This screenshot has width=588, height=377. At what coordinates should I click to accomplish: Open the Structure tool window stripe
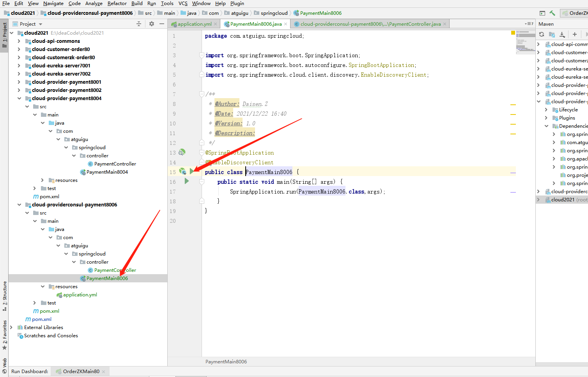click(x=4, y=296)
